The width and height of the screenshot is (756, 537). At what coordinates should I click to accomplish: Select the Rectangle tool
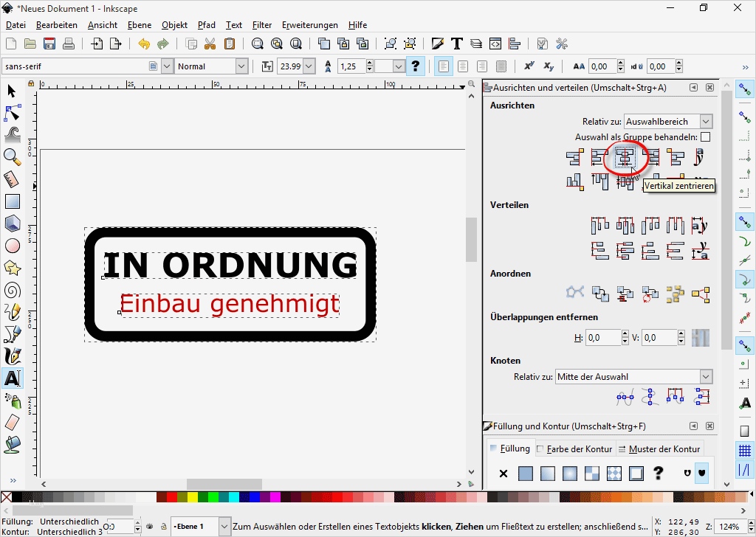12,201
